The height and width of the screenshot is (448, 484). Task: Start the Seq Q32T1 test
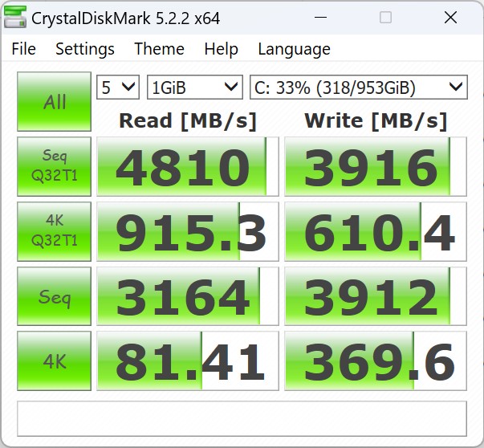tap(54, 166)
